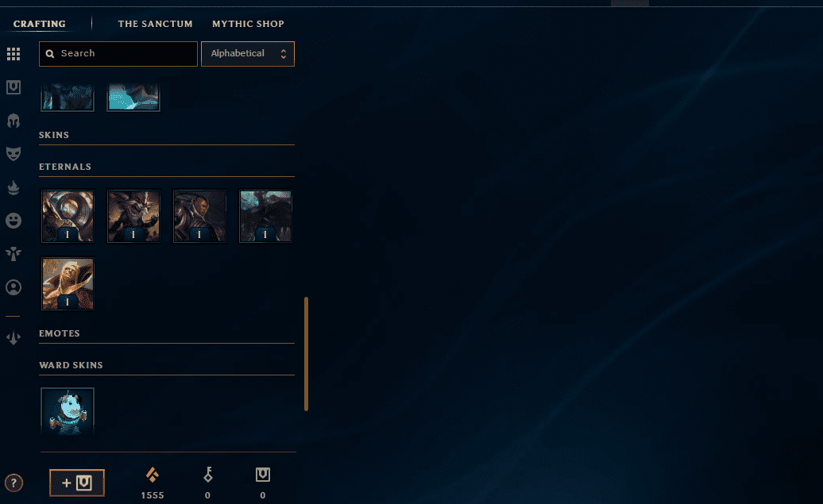Open the help question mark button
This screenshot has width=823, height=504.
(x=14, y=483)
